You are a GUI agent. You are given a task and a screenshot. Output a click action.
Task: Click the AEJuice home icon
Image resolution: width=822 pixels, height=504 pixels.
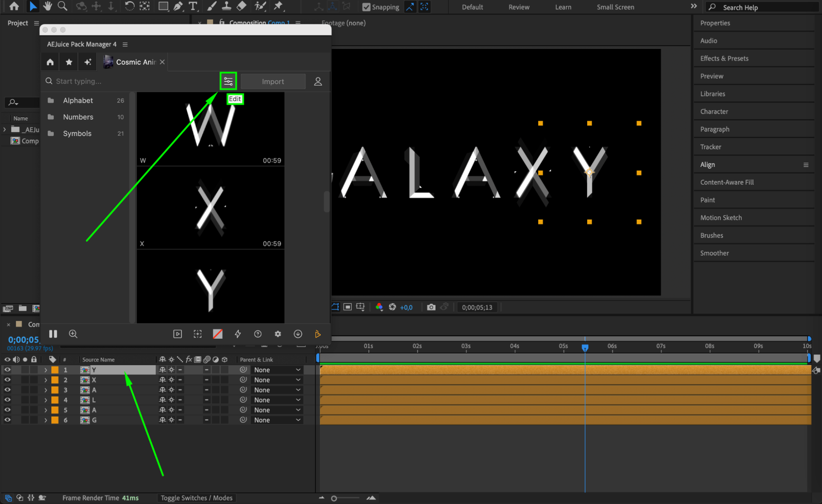pyautogui.click(x=50, y=62)
